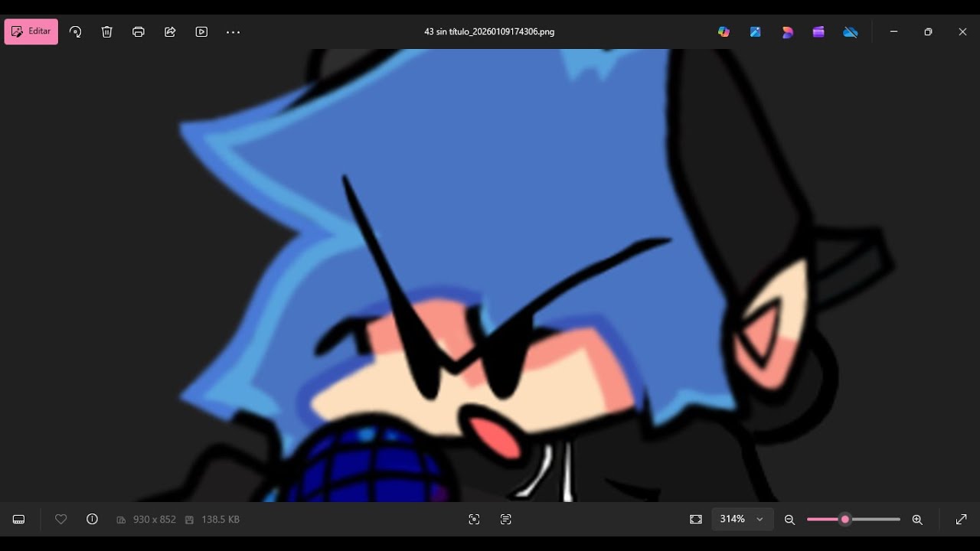Adjust the pink zoom slider
980x551 pixels.
click(845, 519)
